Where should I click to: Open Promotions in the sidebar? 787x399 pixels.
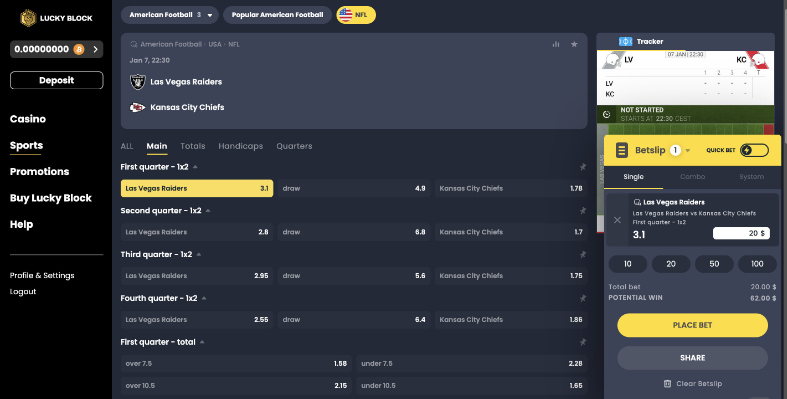point(40,172)
